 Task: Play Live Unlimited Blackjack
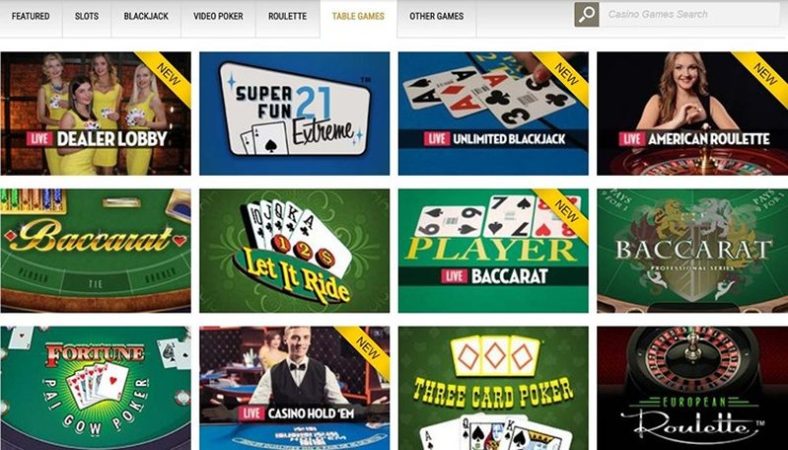tap(493, 114)
